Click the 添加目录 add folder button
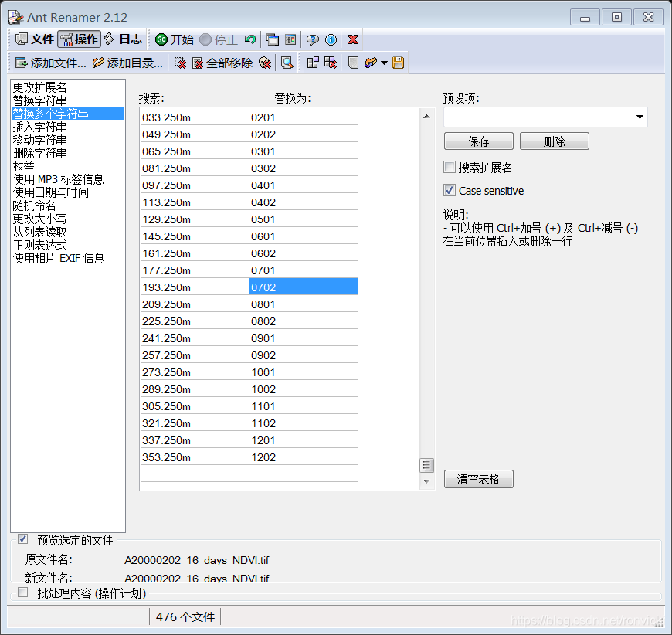Image resolution: width=672 pixels, height=635 pixels. [x=127, y=63]
